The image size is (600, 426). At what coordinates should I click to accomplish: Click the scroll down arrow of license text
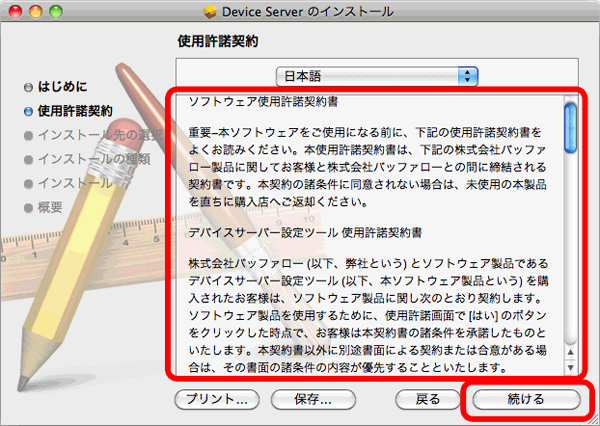(571, 368)
